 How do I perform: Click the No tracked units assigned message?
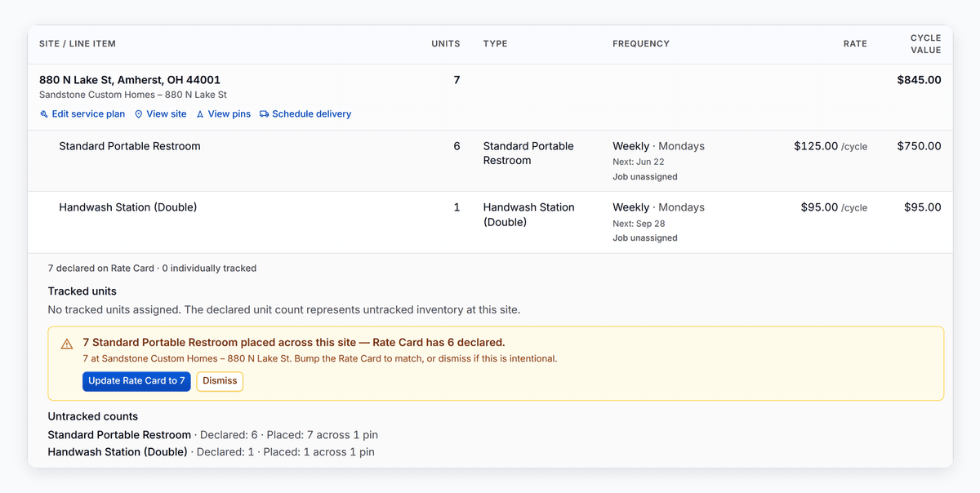pos(283,310)
